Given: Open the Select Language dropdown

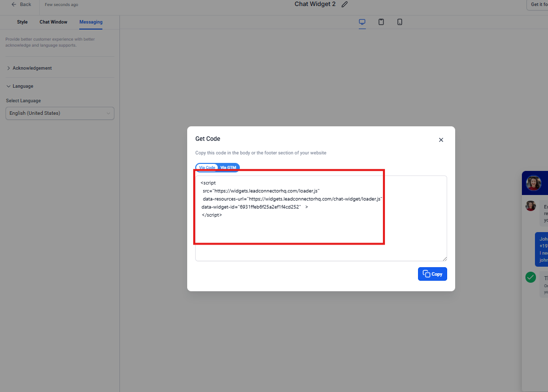Looking at the screenshot, I should 60,113.
